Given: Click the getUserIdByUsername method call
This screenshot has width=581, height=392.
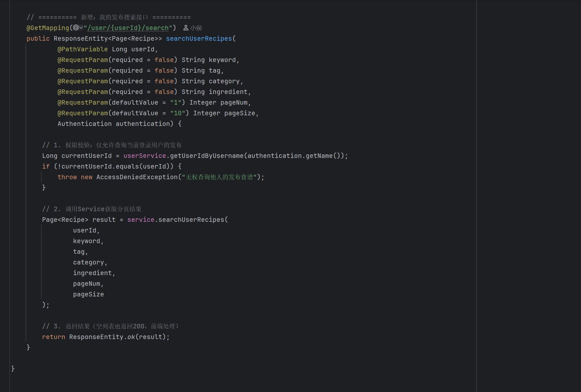Looking at the screenshot, I should (x=207, y=156).
